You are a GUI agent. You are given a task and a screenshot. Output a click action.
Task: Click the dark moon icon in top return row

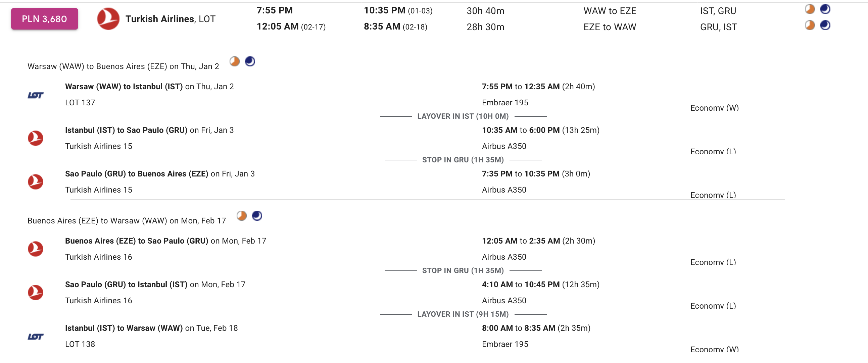825,25
